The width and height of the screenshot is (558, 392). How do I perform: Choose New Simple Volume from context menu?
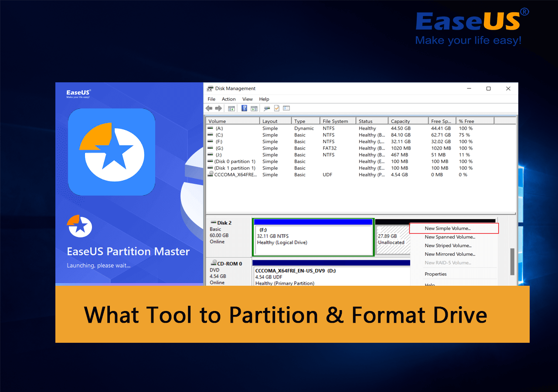pyautogui.click(x=453, y=228)
